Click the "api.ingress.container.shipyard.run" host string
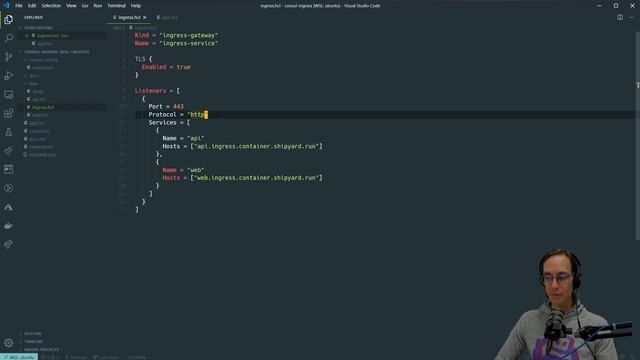Image resolution: width=640 pixels, height=360 pixels. [257, 146]
